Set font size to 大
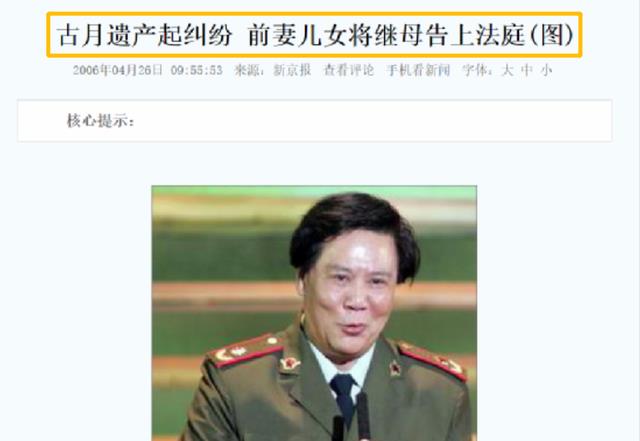640x441 pixels. (507, 70)
